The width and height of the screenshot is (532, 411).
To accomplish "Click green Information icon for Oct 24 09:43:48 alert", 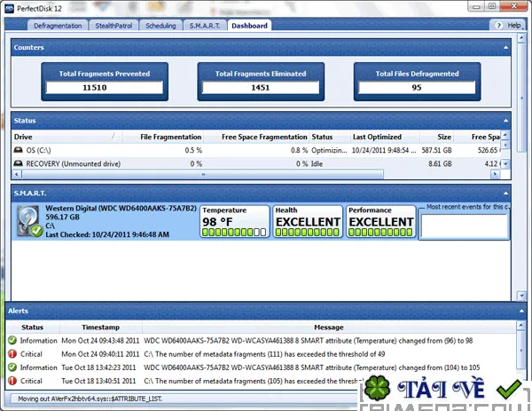I will tap(12, 340).
